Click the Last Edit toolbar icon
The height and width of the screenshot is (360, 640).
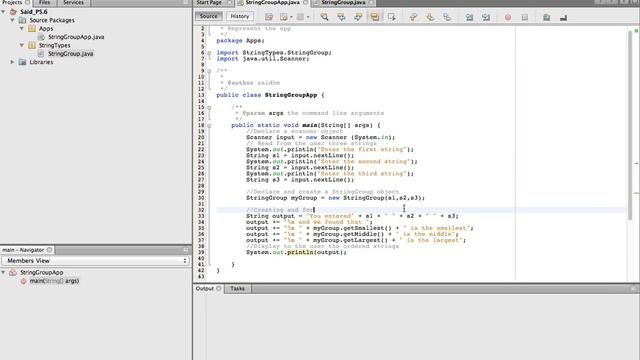coord(269,17)
